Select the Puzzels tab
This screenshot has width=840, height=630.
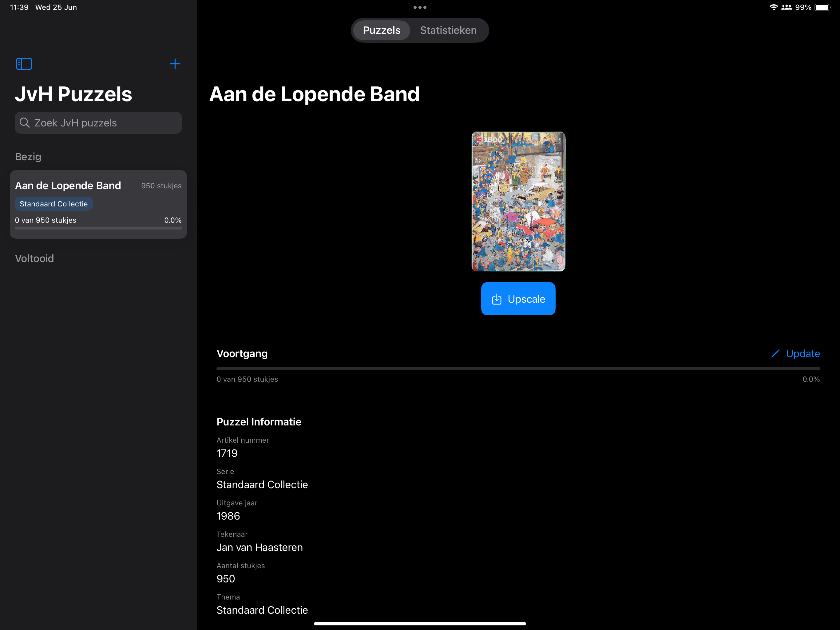pos(381,30)
